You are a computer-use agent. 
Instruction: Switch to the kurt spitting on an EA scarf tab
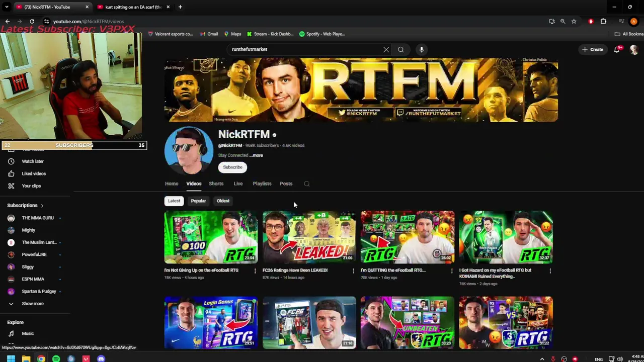133,7
